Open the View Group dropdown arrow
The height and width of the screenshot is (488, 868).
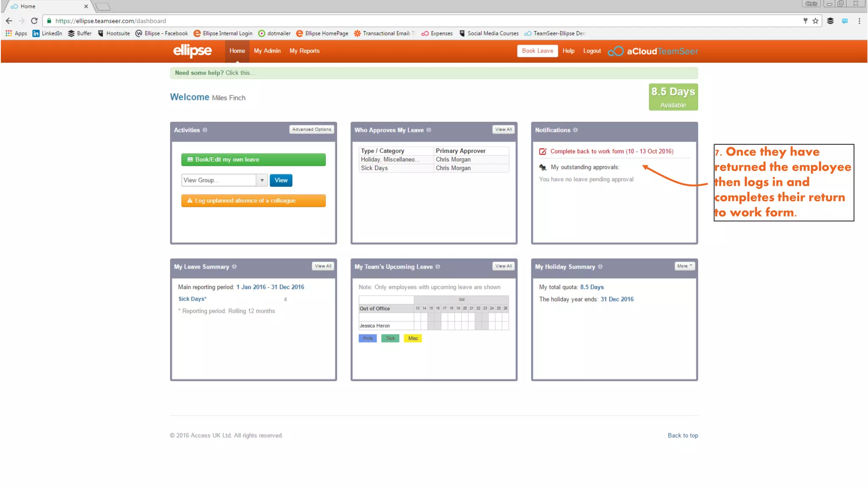pos(262,180)
